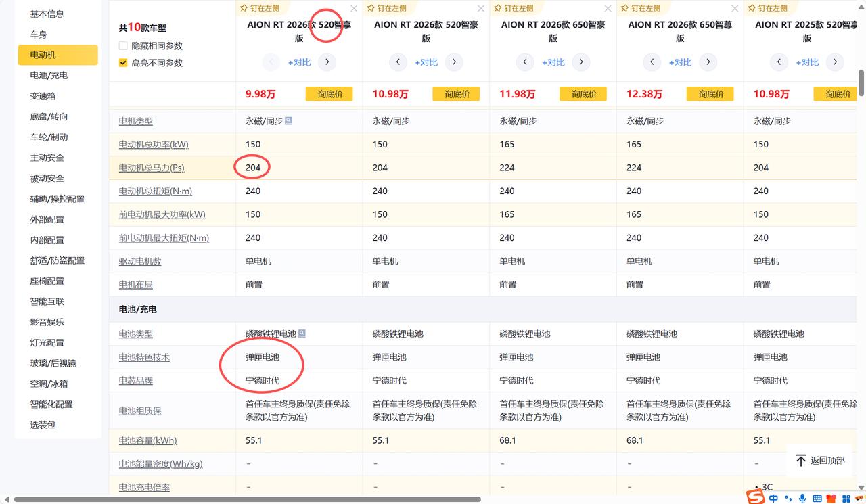
Task: Open the IME soft keyboard
Action: 817,499
